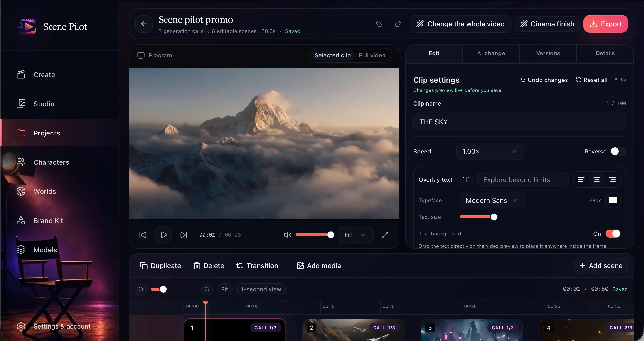Select scene 3 thumbnail in timeline
644x341 pixels.
coord(472,330)
